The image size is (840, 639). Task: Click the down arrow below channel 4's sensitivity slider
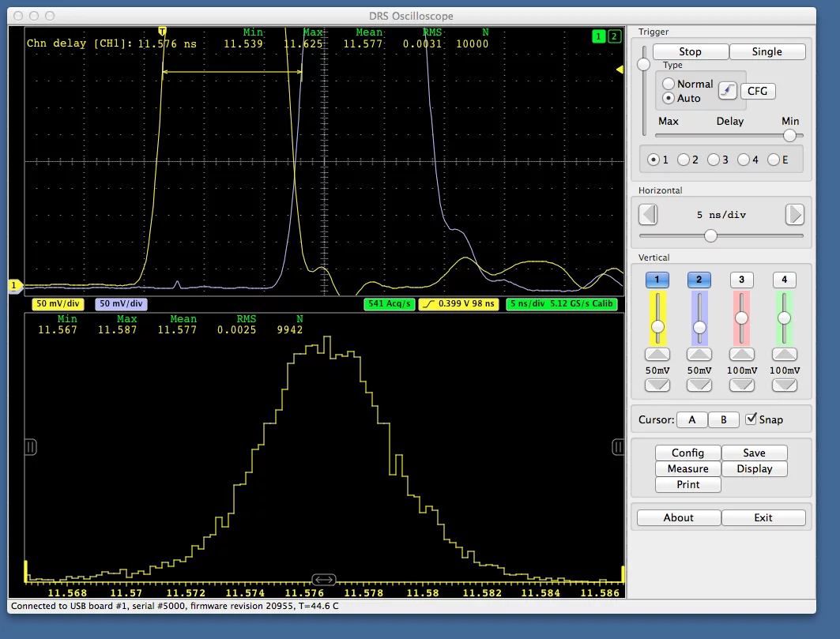click(785, 385)
